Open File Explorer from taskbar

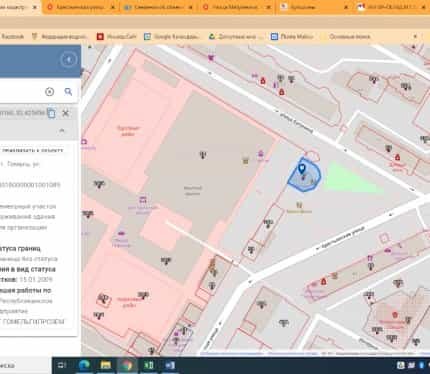[x=106, y=365]
